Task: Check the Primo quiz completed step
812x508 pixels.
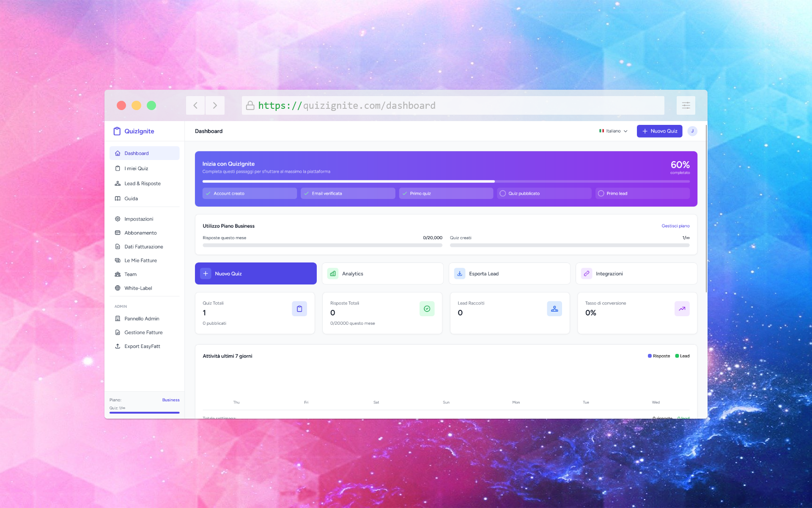Action: [x=446, y=193]
